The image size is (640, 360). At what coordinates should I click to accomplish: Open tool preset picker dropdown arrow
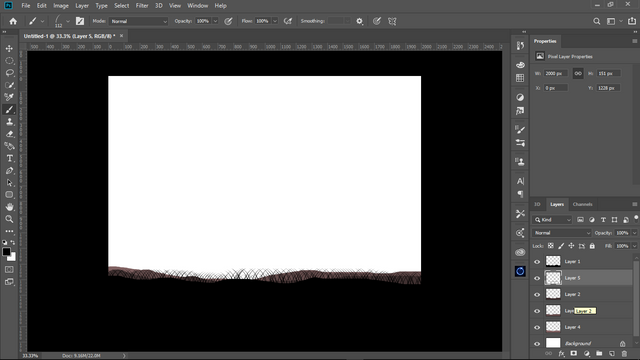42,21
